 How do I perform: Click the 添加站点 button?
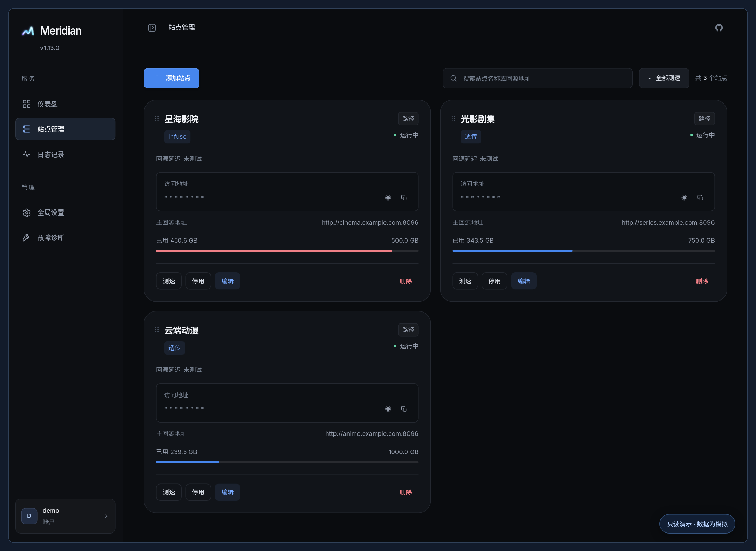[172, 78]
